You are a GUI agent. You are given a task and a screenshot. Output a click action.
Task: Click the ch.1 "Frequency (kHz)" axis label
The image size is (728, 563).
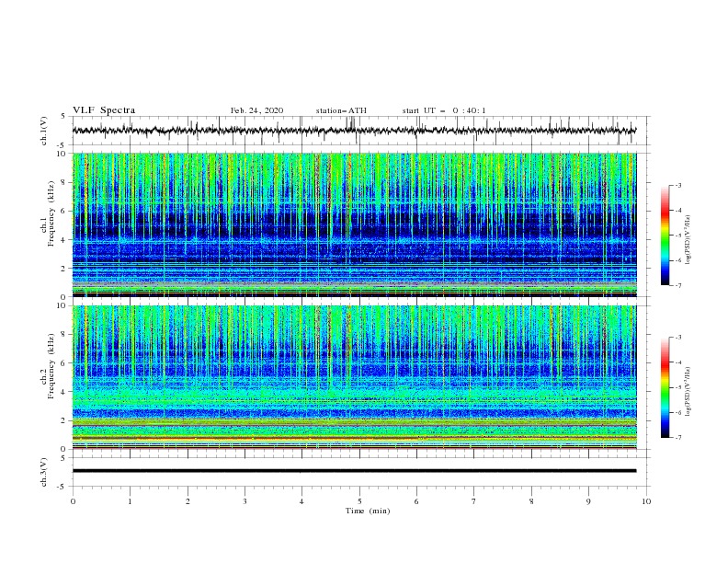(51, 214)
